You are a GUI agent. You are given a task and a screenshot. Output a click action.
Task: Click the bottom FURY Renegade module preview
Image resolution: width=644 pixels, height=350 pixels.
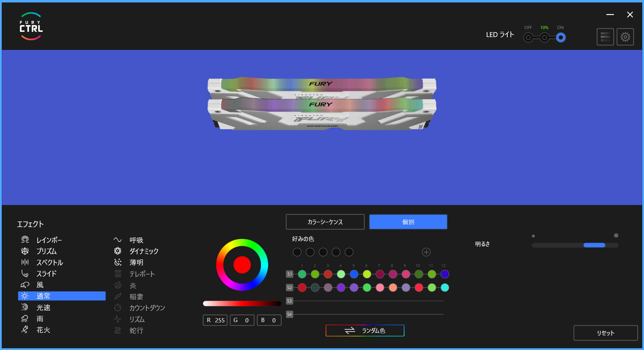click(322, 114)
